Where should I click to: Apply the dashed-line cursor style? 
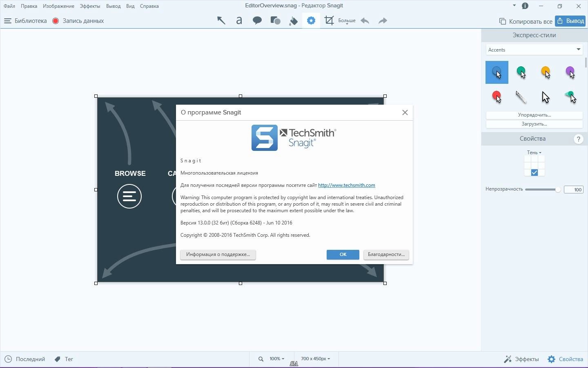[521, 97]
